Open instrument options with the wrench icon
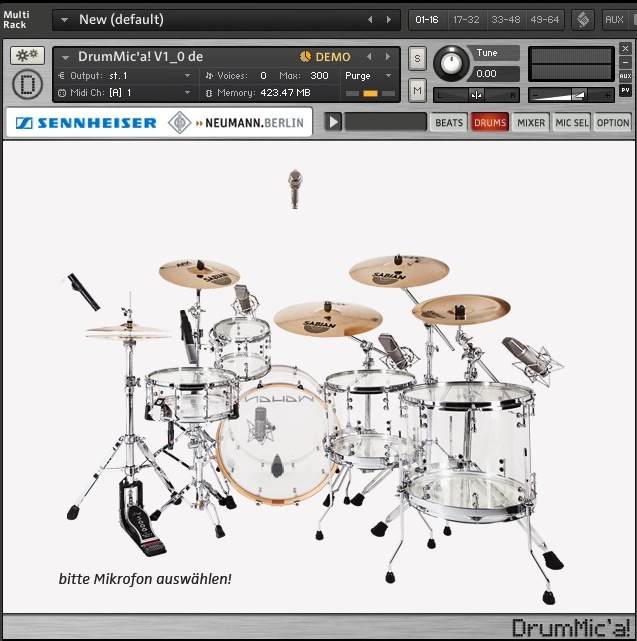Image resolution: width=637 pixels, height=641 pixels. tap(27, 55)
